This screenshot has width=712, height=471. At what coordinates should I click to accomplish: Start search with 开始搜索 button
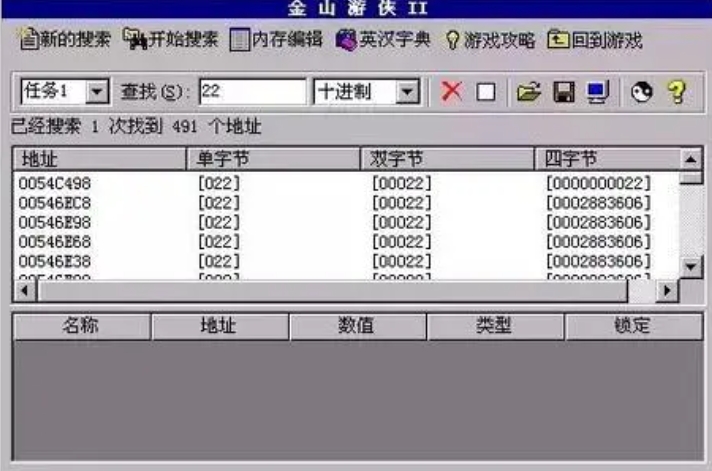[171, 40]
